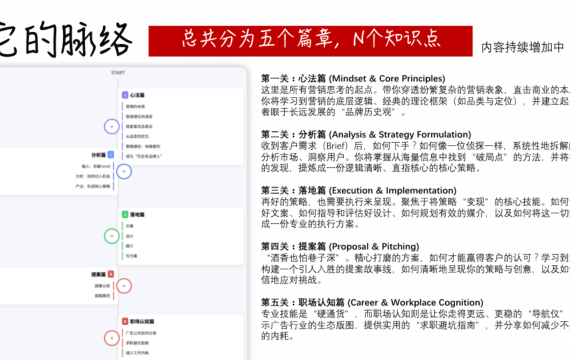This screenshot has height=360, width=570.
Task: Expand the red plus circle beside 提案篇
Action: [x=124, y=286]
